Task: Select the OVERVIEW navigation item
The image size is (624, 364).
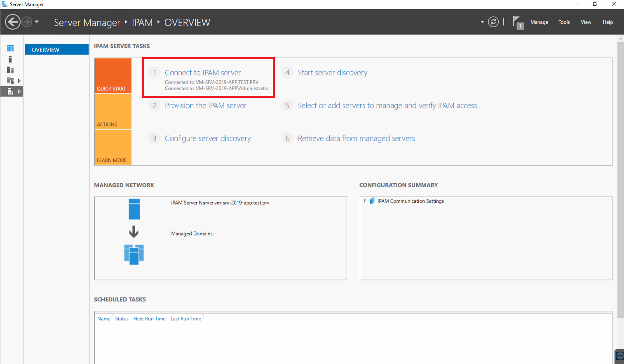Action: click(x=57, y=49)
